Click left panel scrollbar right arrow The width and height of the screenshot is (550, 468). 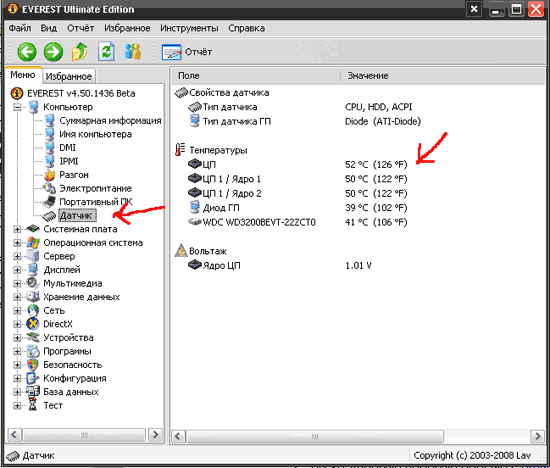coord(155,435)
